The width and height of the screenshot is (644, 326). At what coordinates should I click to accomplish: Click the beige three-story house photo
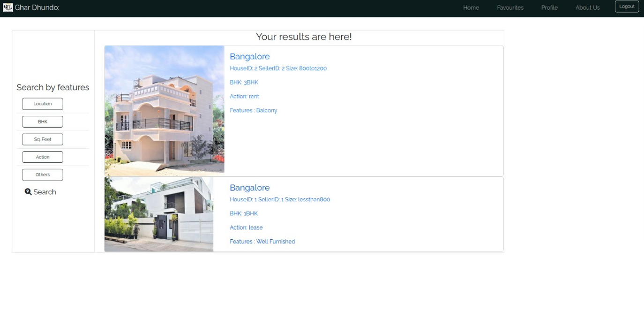(x=164, y=110)
